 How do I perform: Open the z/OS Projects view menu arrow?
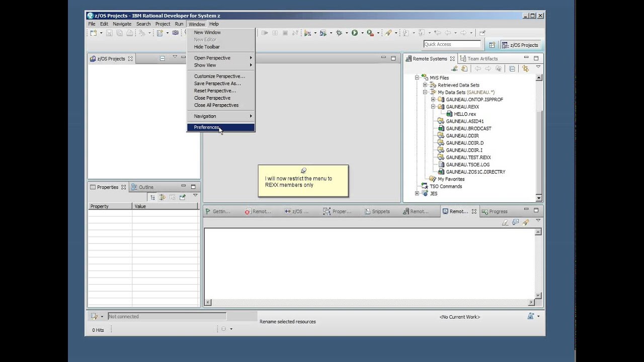(175, 57)
